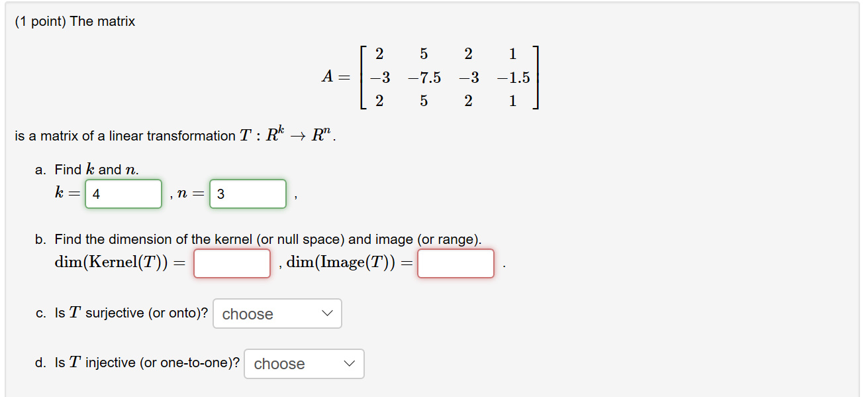Expand the chevron on the injective dropdown
Viewport: 868px width, 397px height.
(x=349, y=363)
